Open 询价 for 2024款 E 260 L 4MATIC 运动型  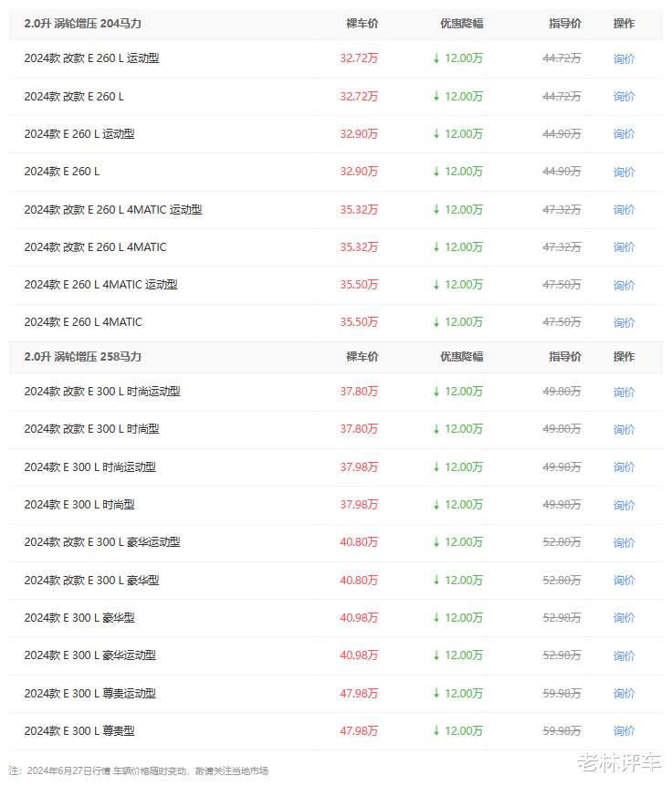click(x=624, y=285)
